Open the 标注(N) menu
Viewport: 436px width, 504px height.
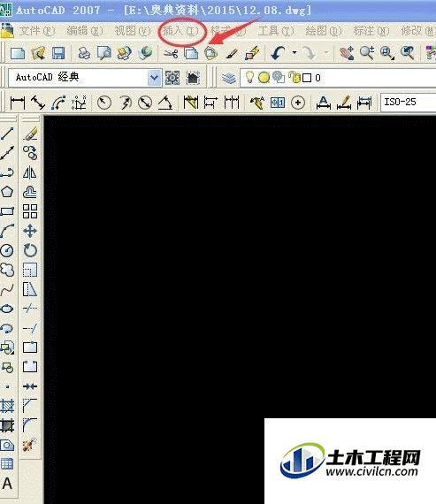(371, 31)
